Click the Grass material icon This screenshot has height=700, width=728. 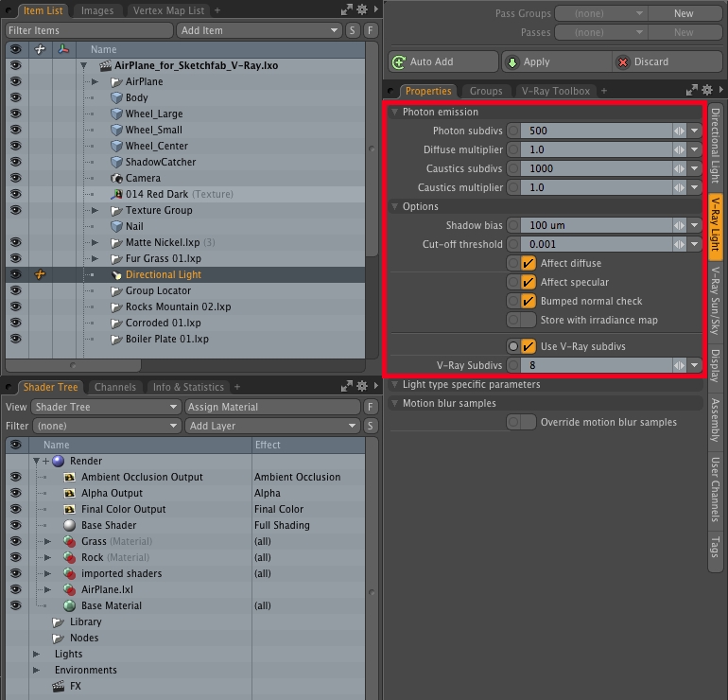[70, 542]
